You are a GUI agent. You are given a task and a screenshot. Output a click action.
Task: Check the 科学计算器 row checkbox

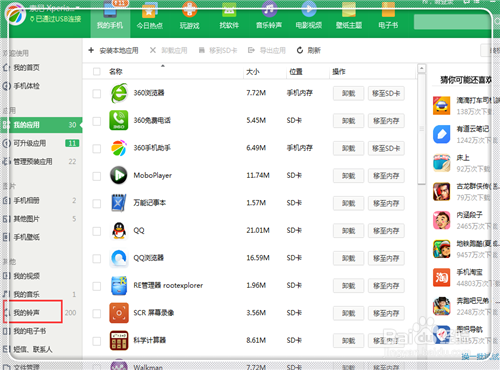pyautogui.click(x=97, y=341)
